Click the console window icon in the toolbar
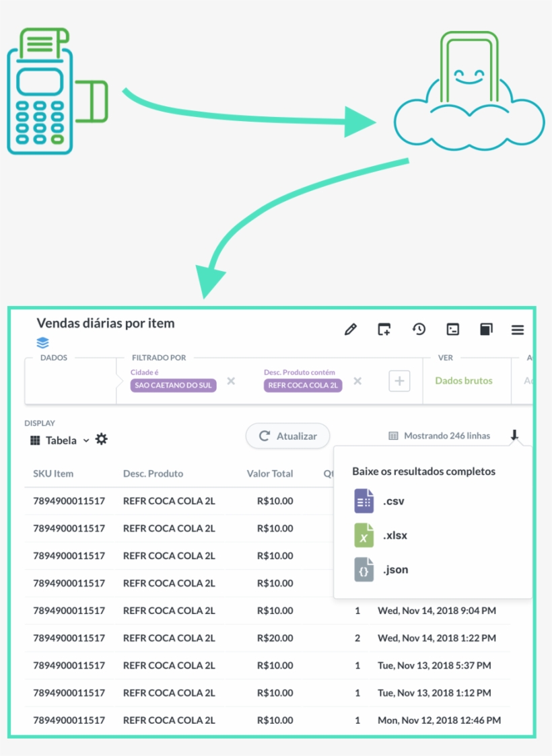552x756 pixels. (452, 330)
